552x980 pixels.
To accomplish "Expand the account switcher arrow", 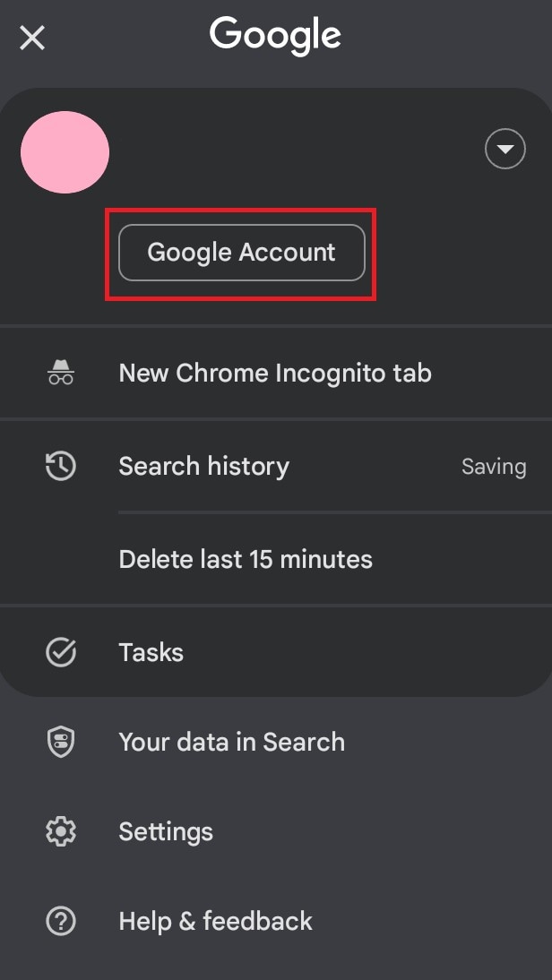I will 505,149.
